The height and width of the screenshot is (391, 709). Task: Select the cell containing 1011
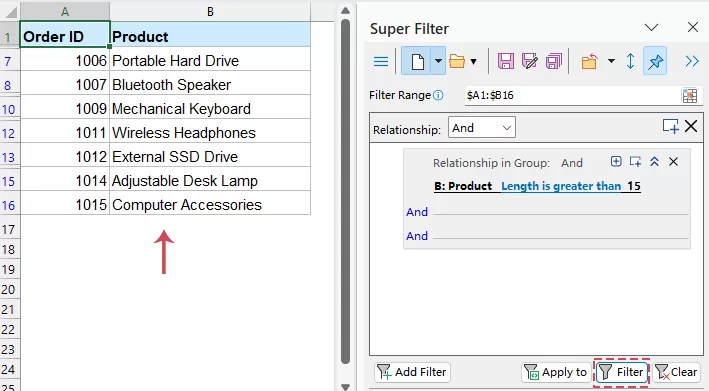pyautogui.click(x=65, y=132)
